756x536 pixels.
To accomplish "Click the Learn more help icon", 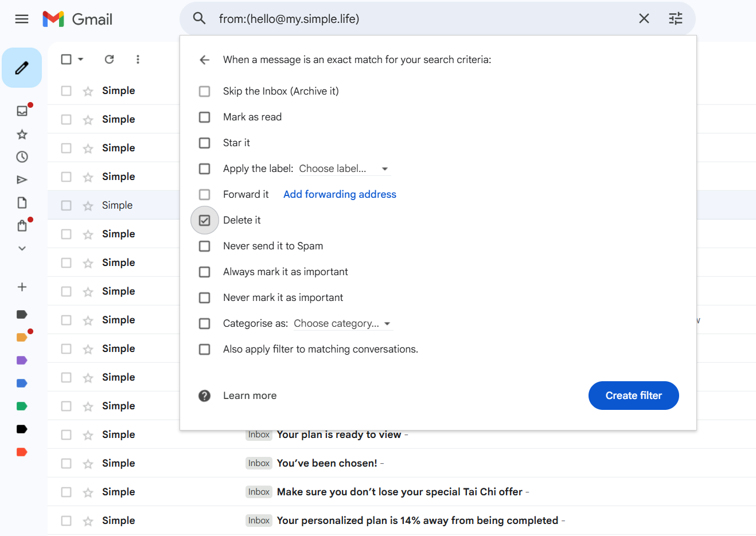I will (204, 396).
